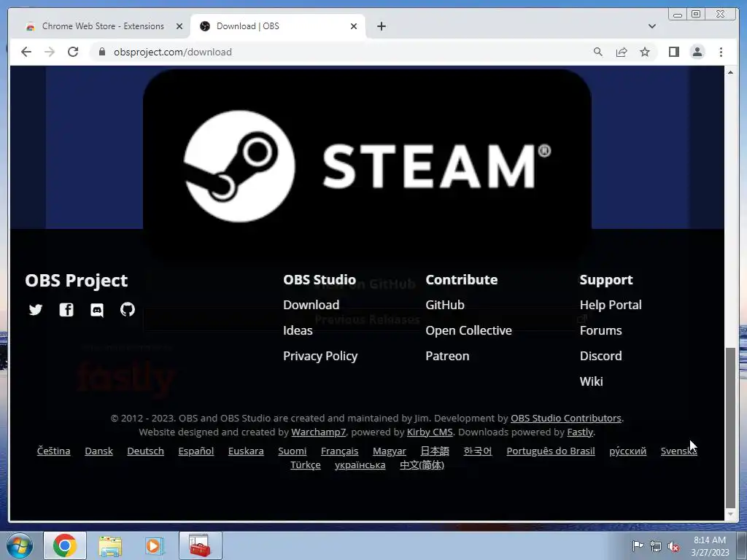The height and width of the screenshot is (560, 747).
Task: Close the Chrome Web Store tab
Action: (179, 26)
